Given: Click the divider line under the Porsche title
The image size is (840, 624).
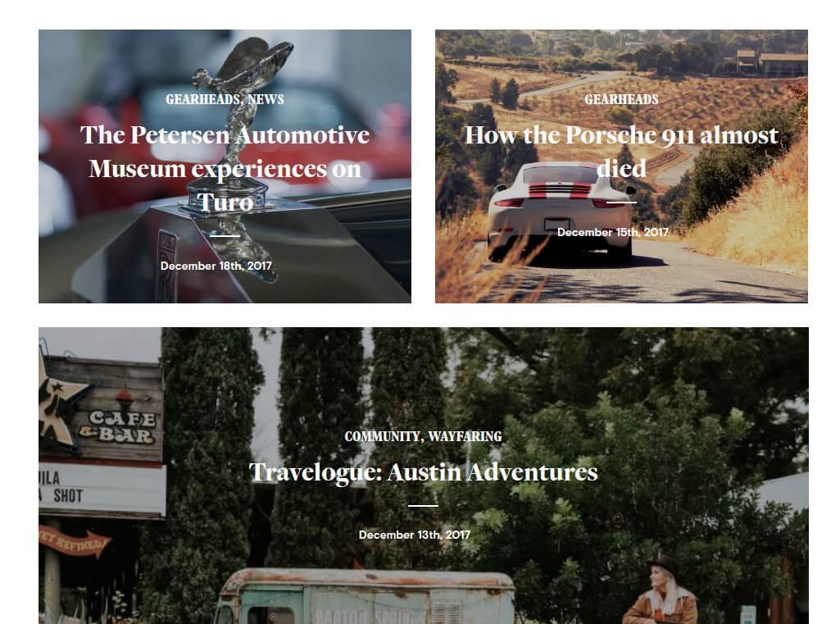Looking at the screenshot, I should (x=621, y=202).
